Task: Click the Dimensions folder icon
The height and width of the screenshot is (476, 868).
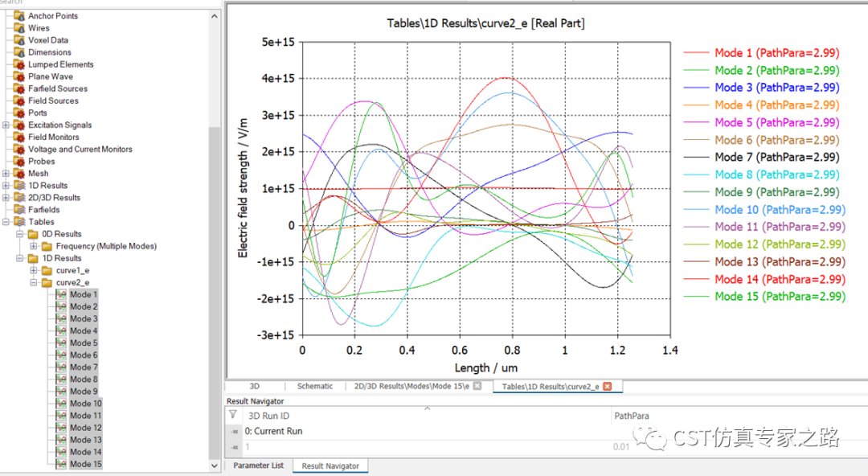Action: click(x=19, y=52)
